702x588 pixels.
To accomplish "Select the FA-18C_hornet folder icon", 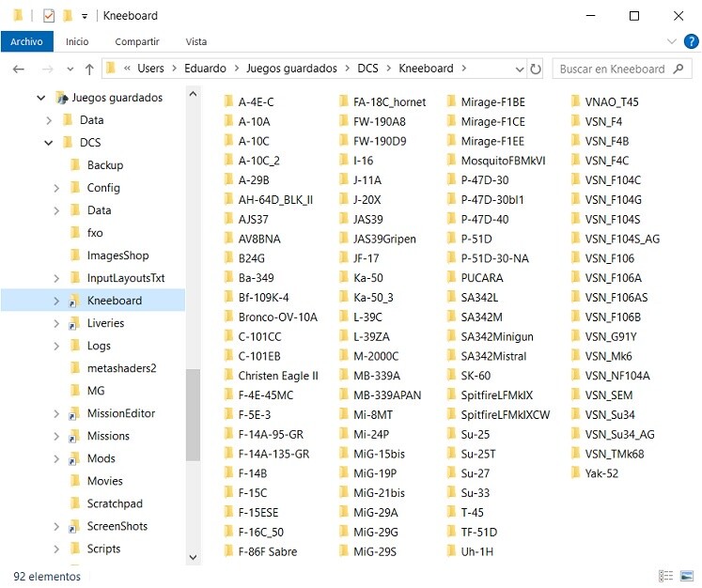I will click(x=344, y=101).
